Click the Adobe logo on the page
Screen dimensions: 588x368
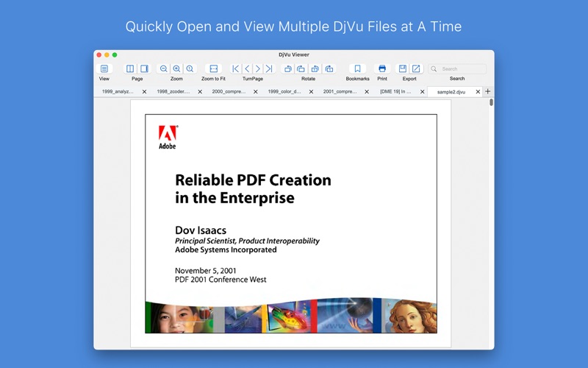168,137
